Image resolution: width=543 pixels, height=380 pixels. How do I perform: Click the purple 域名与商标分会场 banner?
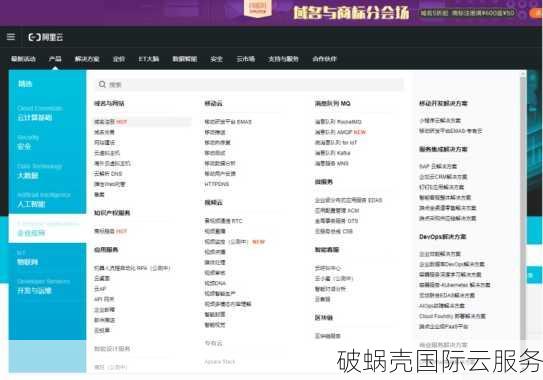coord(272,13)
